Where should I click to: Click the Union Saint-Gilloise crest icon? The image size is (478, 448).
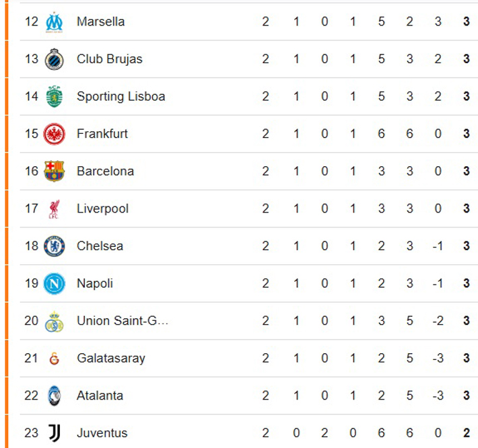54,321
